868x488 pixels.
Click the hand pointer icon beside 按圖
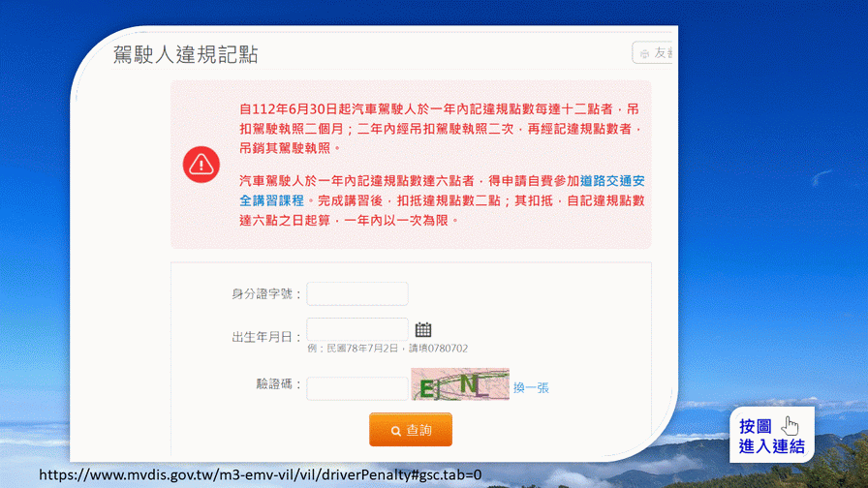790,426
